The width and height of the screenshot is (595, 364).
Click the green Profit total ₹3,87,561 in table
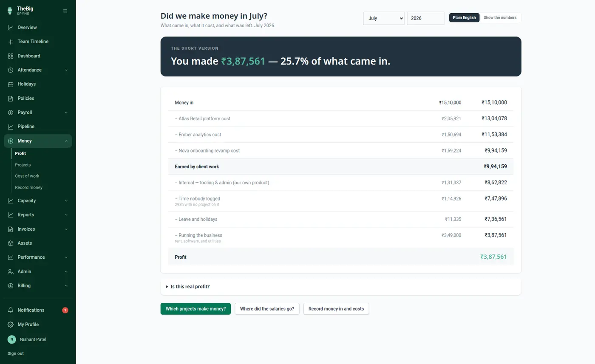[493, 257]
